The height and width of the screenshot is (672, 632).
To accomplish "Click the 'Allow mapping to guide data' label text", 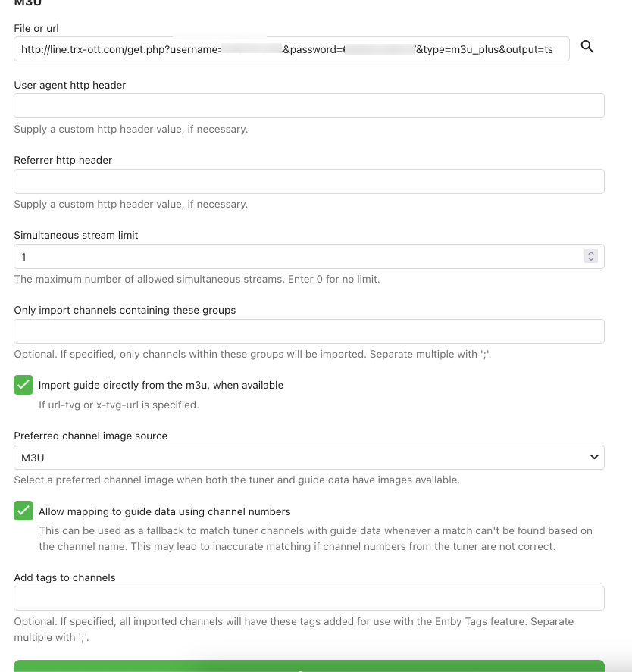I will coord(164,511).
